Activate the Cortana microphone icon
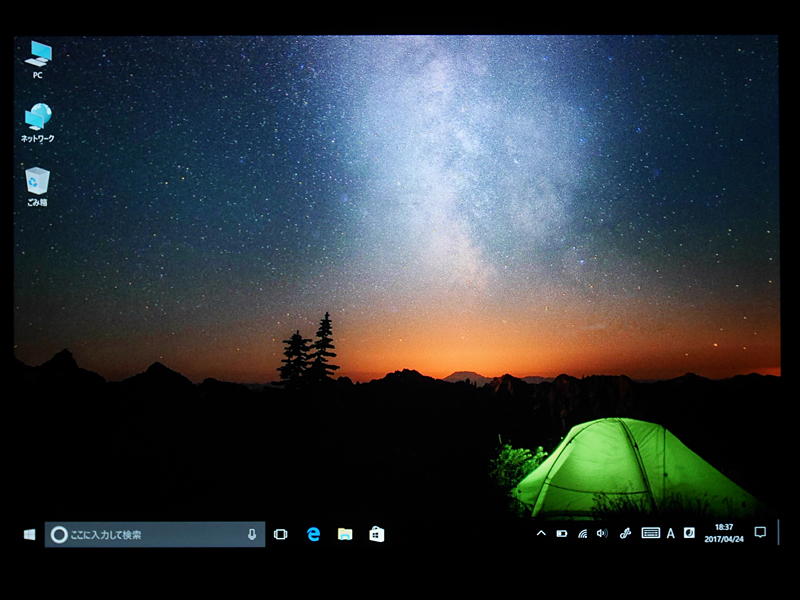The image size is (800, 600). coord(252,534)
